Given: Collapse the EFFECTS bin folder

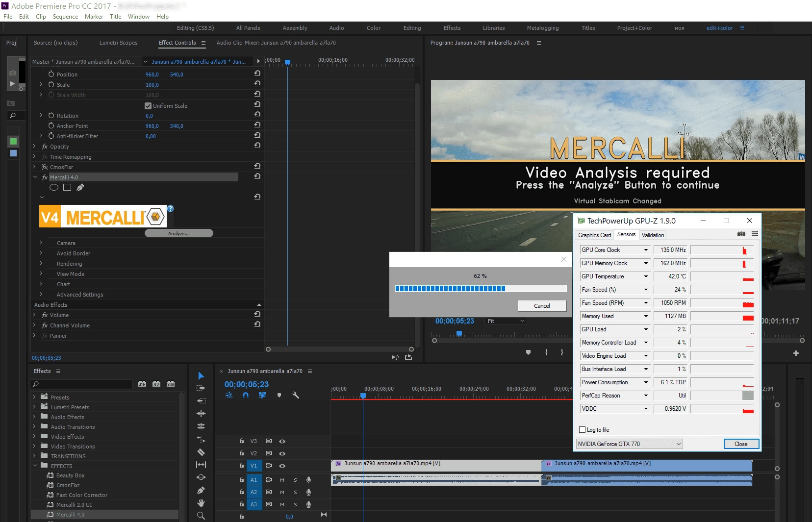Looking at the screenshot, I should coord(35,466).
